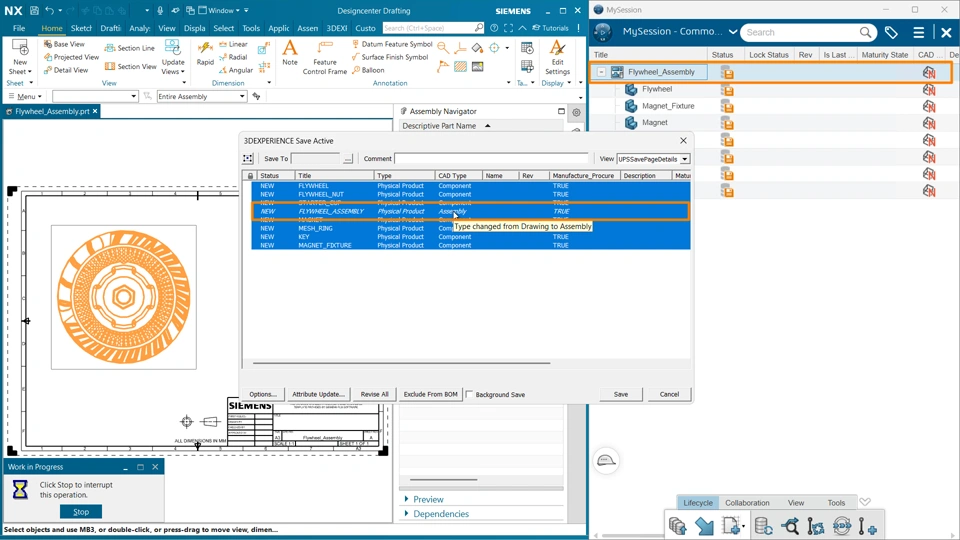960x540 pixels.
Task: Select the Note annotation tool
Action: coord(290,53)
